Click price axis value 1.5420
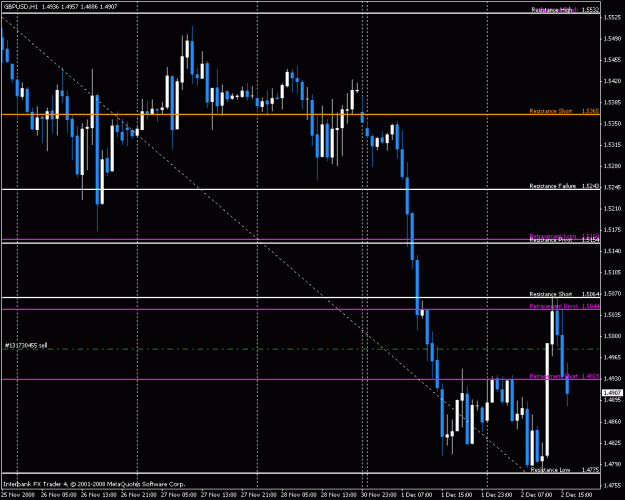Screen dimensions: 625x500 pos(612,81)
